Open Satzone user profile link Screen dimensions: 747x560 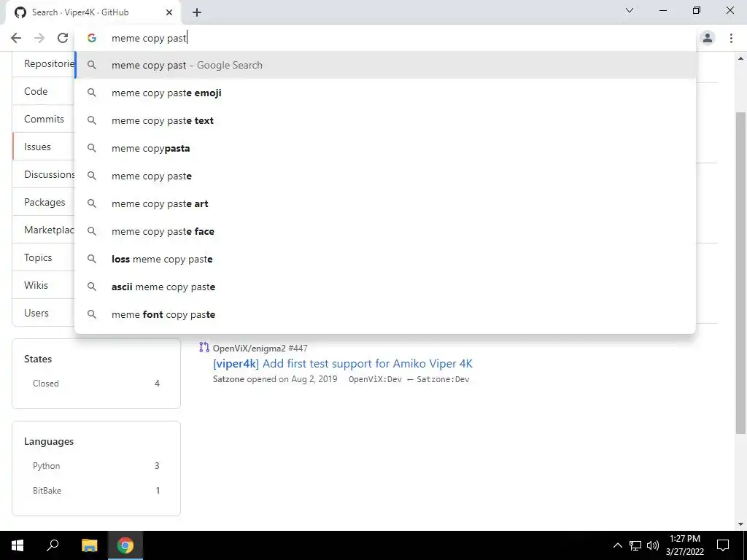(228, 379)
